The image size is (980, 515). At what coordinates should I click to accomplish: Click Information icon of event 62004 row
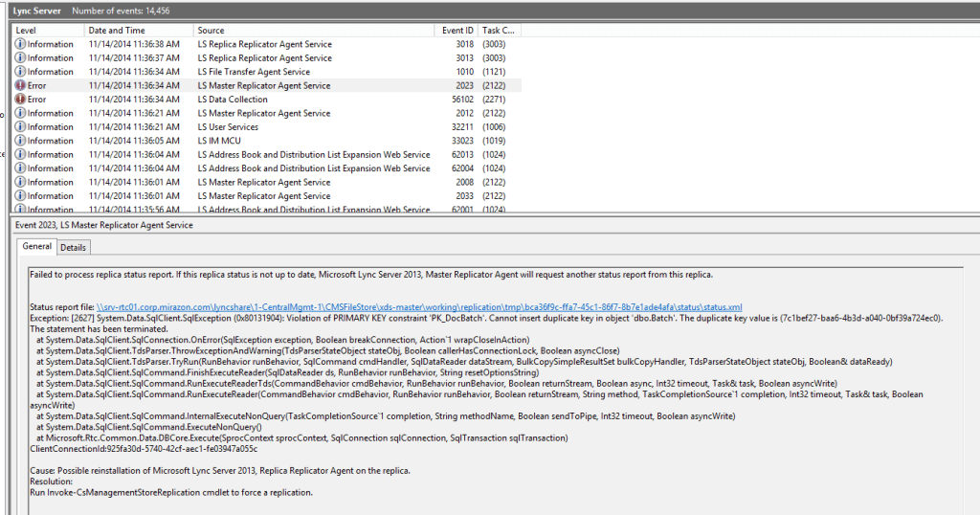tap(20, 168)
